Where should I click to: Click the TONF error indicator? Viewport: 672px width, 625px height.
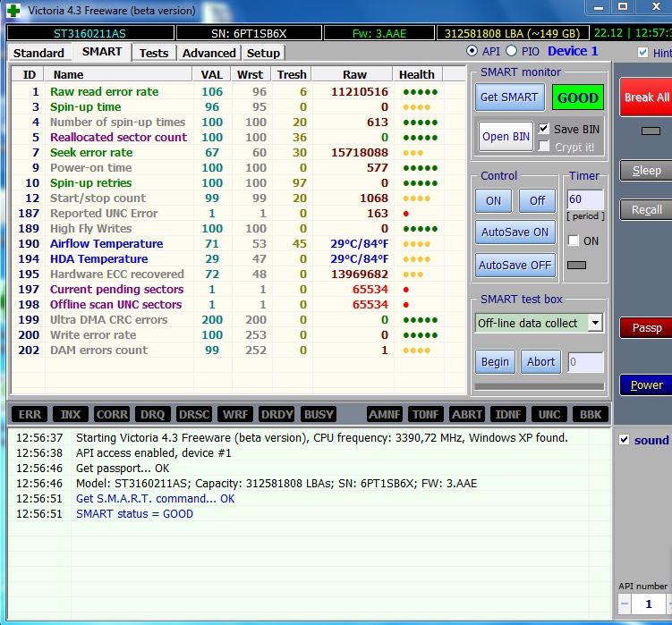[x=426, y=414]
